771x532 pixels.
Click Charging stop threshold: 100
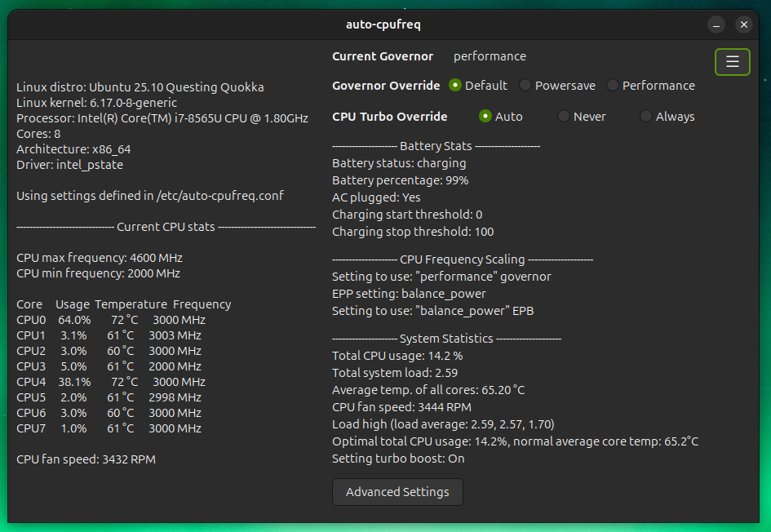pos(413,232)
